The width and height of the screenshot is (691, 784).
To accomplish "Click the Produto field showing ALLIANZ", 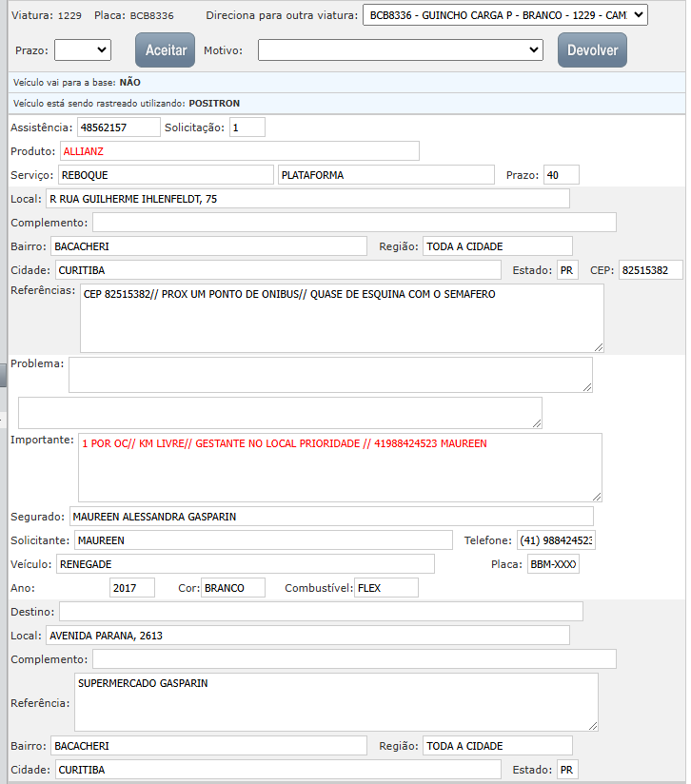I will [x=239, y=151].
